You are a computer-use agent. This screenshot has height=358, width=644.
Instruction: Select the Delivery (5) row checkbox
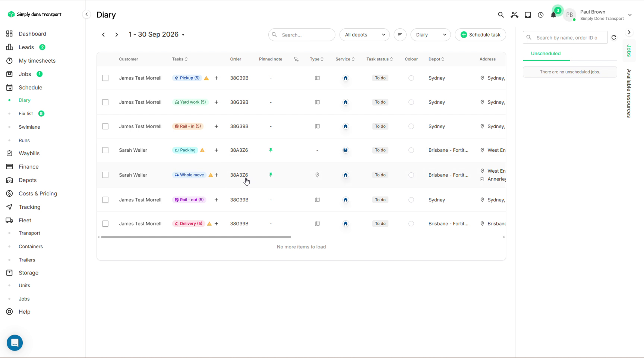[105, 224]
